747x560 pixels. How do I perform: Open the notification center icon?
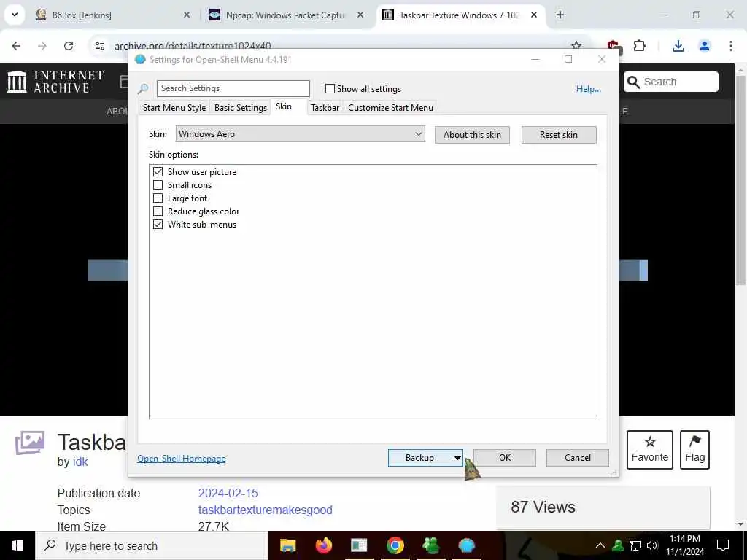pyautogui.click(x=723, y=545)
